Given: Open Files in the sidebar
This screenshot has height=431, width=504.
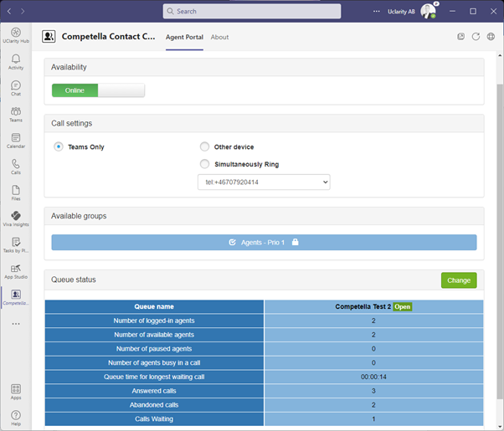Looking at the screenshot, I should click(16, 192).
